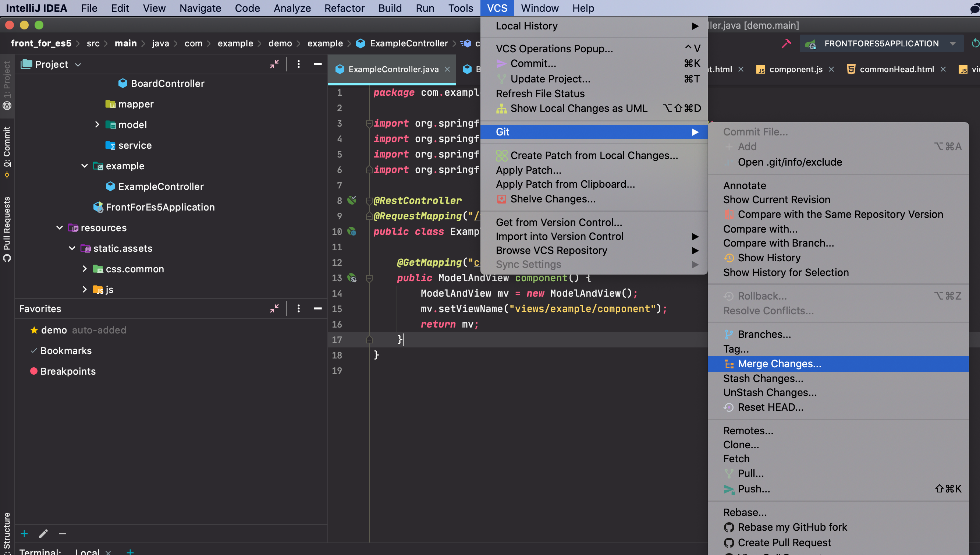Add a new favorites list

tap(24, 533)
